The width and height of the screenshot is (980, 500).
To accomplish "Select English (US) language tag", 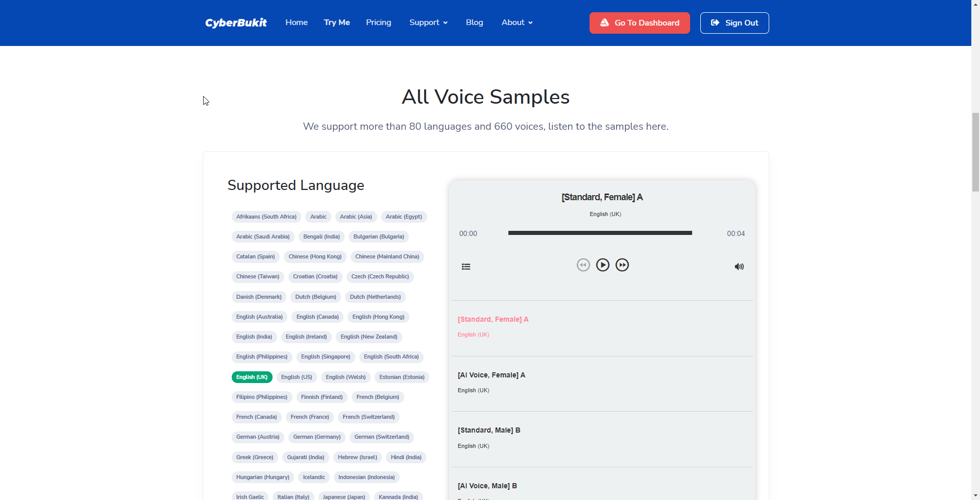I will (x=297, y=377).
